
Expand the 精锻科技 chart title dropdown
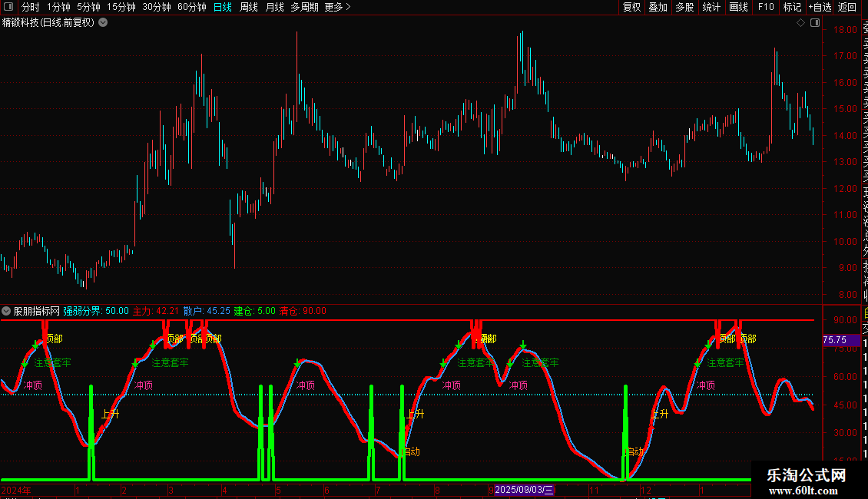click(103, 23)
